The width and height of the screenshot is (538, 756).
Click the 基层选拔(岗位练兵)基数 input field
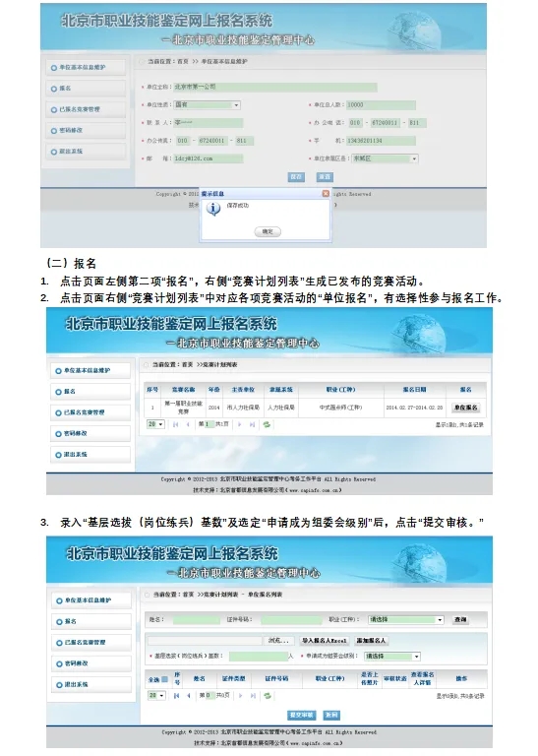(x=258, y=657)
